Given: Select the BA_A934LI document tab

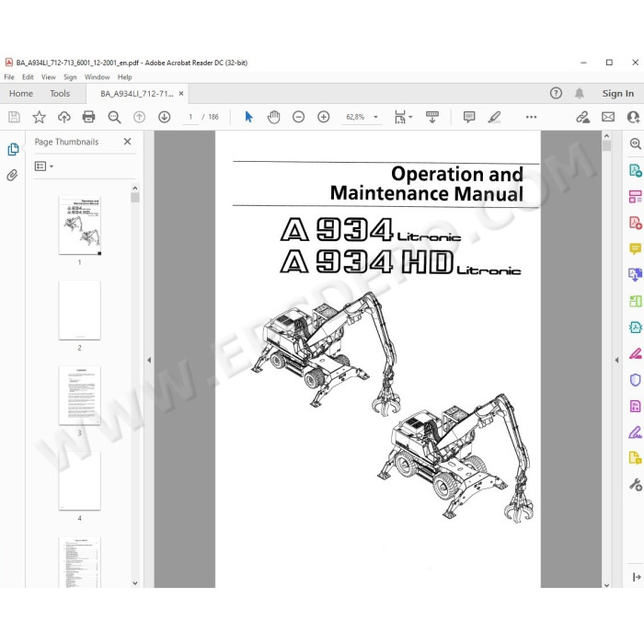Looking at the screenshot, I should (x=137, y=94).
